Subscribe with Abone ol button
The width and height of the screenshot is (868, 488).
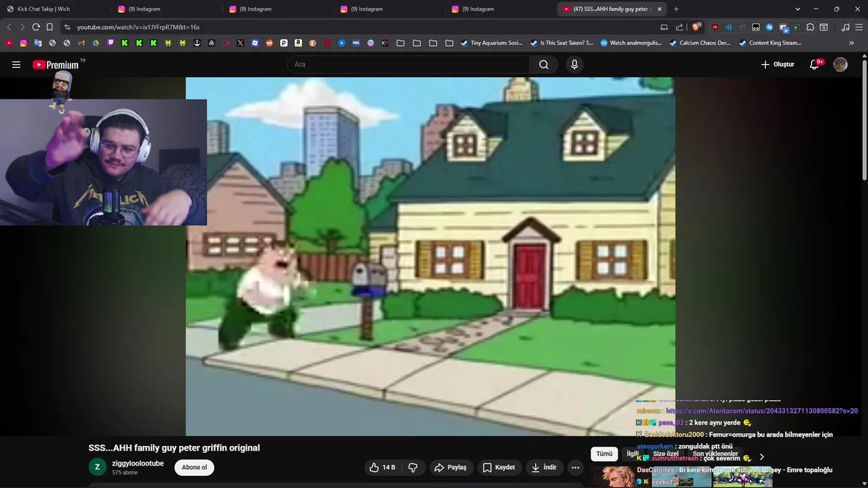[194, 467]
